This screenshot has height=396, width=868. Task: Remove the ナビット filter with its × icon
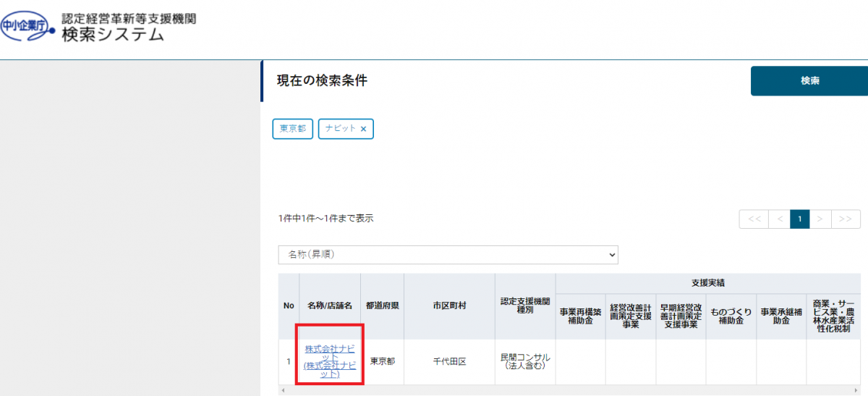tap(363, 129)
